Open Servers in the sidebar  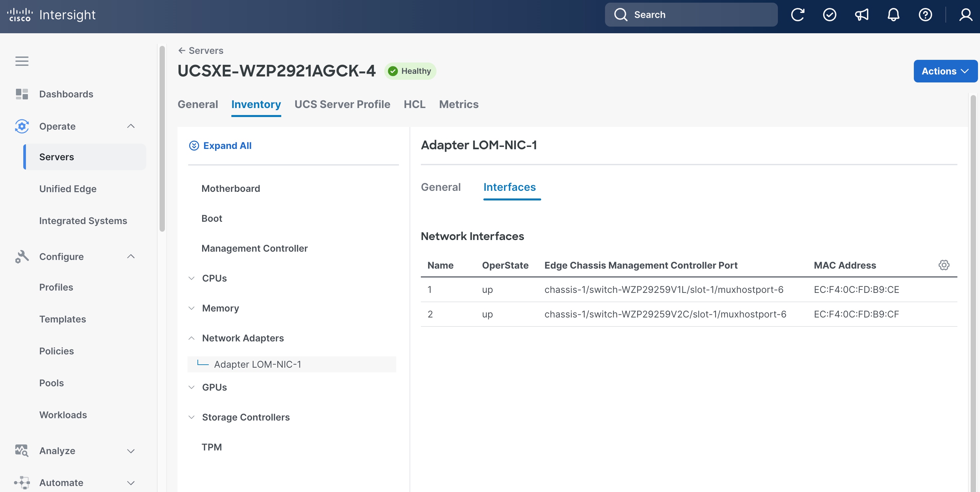click(85, 157)
